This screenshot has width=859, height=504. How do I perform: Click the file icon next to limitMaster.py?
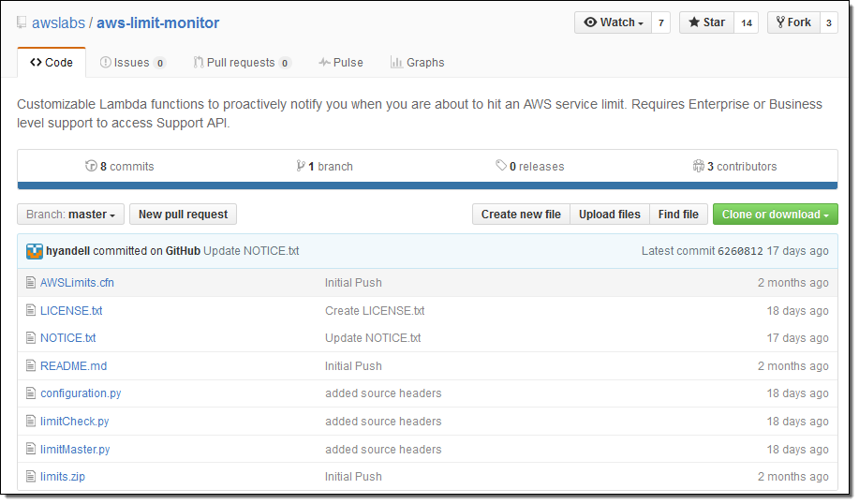point(31,450)
